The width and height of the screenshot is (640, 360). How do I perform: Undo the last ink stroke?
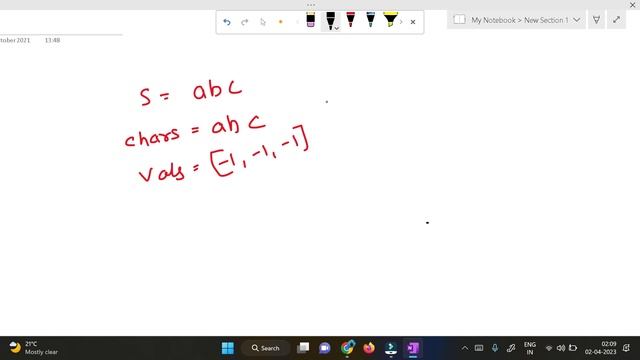(227, 22)
